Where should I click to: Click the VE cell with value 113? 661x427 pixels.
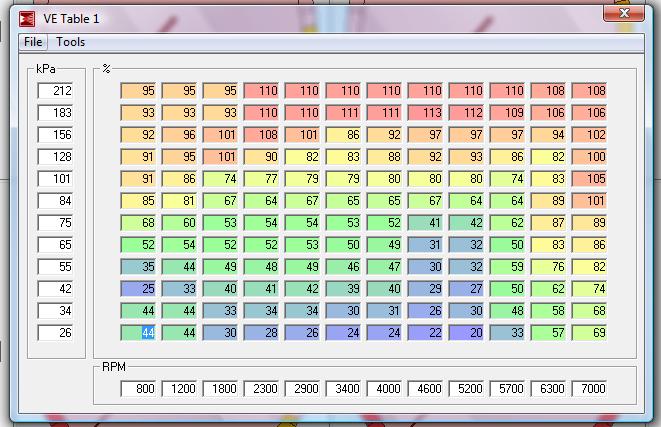(x=425, y=113)
